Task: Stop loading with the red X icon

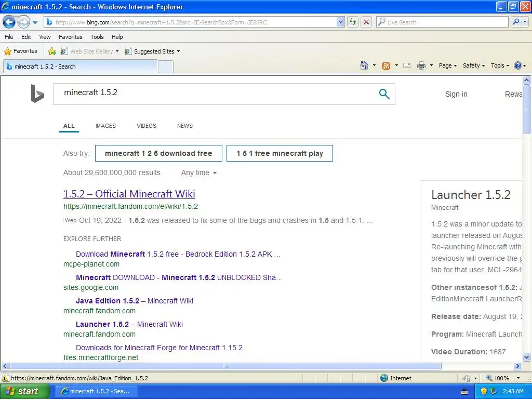Action: [x=366, y=22]
